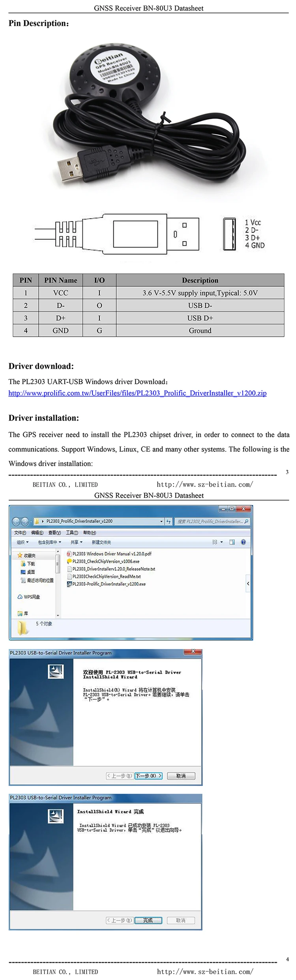Expand the 组织 toolbar dropdown
This screenshot has width=296, height=980.
click(x=22, y=542)
